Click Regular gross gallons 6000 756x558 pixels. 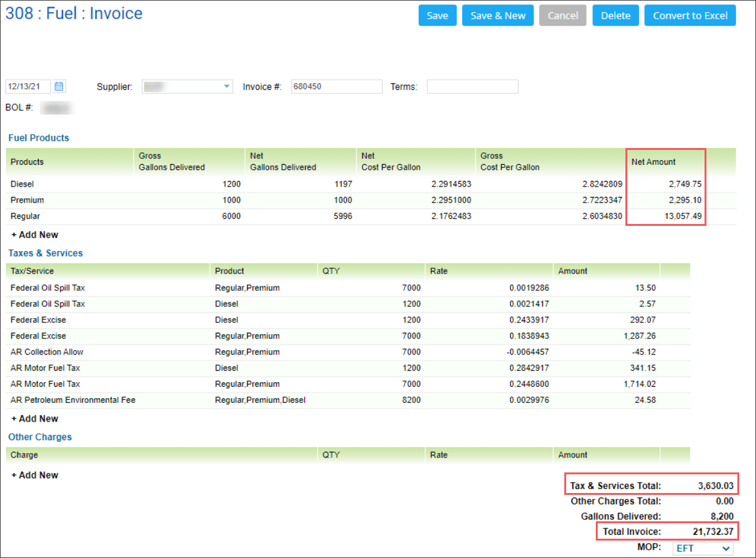coord(231,216)
